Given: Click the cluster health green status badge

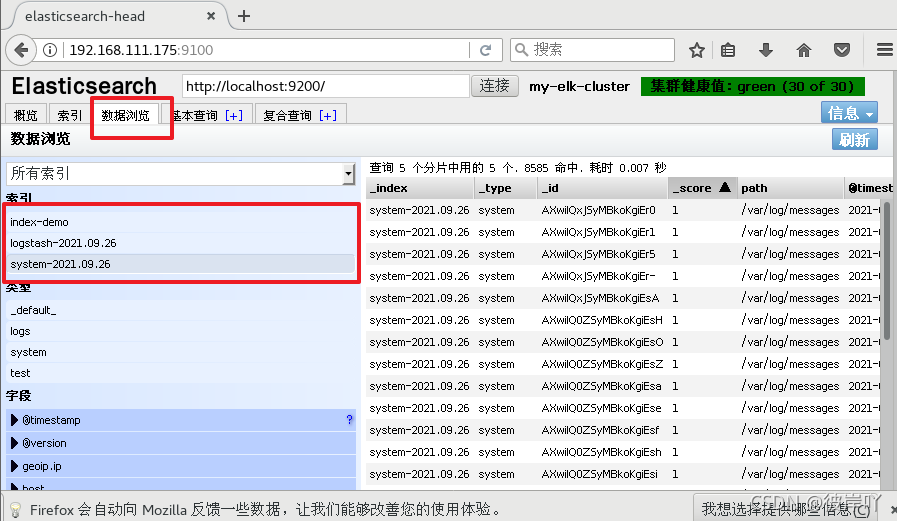Looking at the screenshot, I should [x=752, y=86].
